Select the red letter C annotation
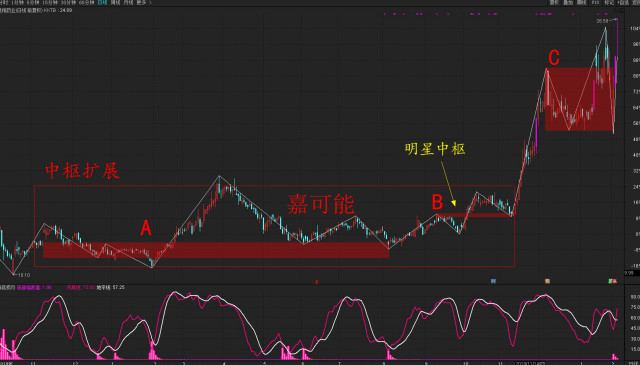The height and width of the screenshot is (365, 640). 553,58
